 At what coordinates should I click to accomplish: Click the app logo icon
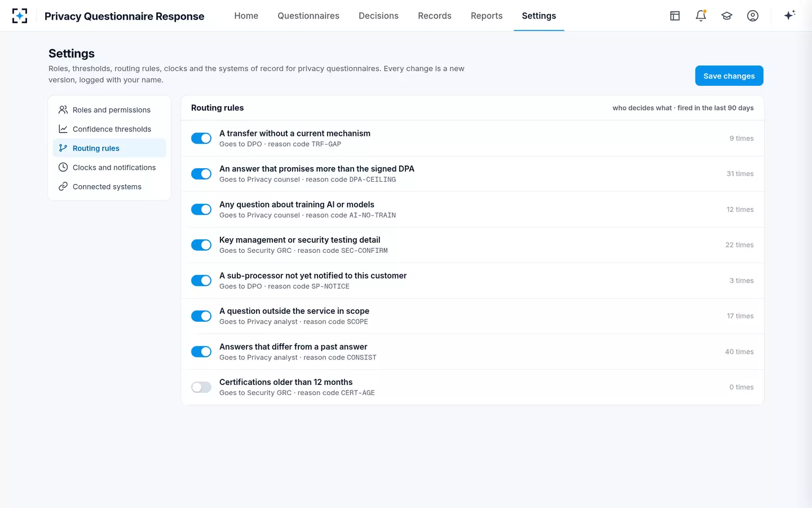20,16
